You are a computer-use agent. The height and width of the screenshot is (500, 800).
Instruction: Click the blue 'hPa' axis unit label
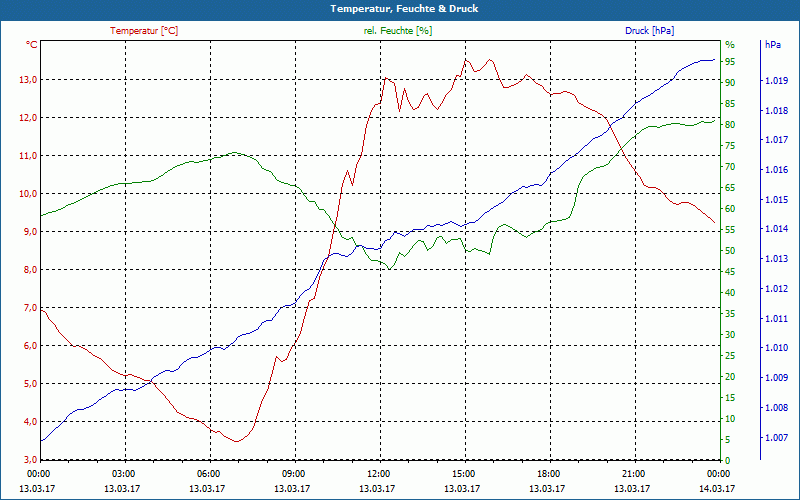[x=772, y=45]
